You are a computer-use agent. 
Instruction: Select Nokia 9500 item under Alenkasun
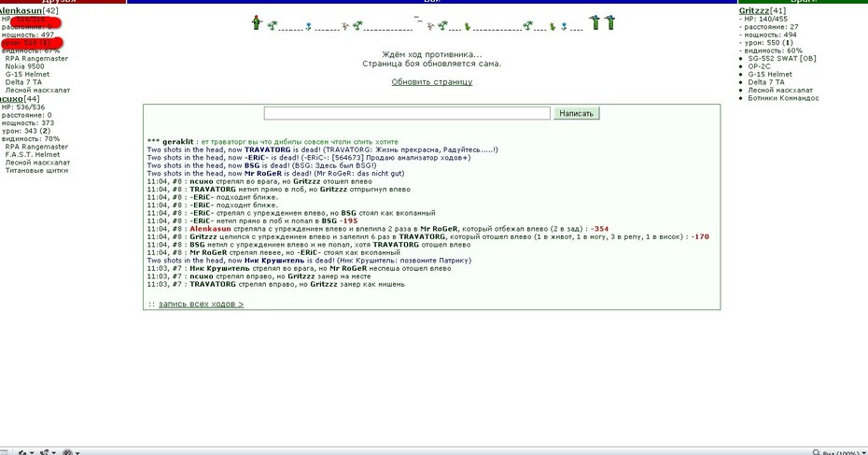[24, 66]
